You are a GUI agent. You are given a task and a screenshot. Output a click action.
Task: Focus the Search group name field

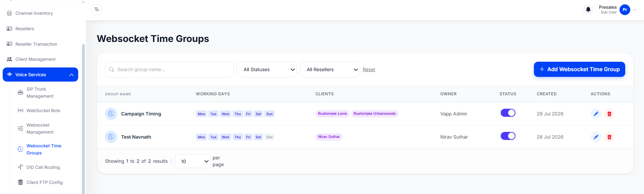[169, 69]
